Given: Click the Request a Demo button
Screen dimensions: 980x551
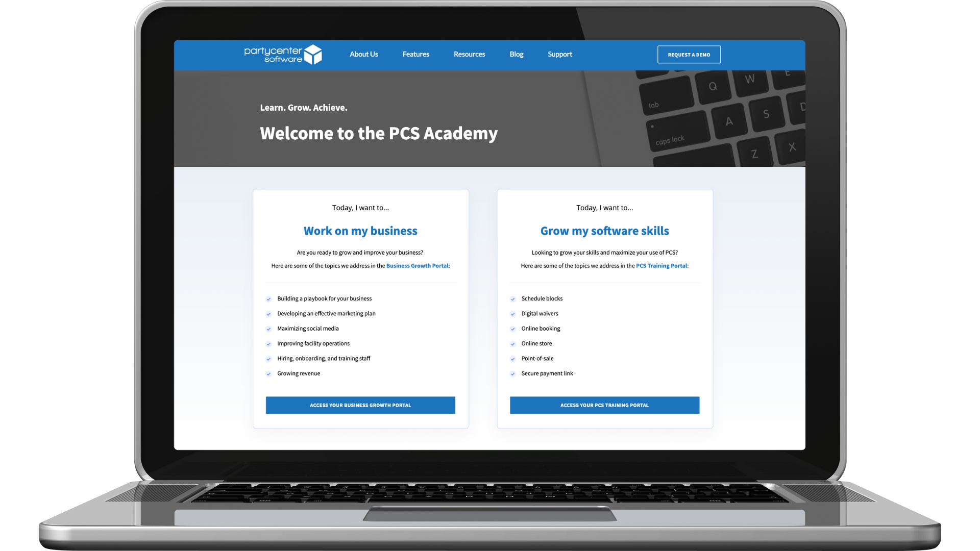Looking at the screenshot, I should 689,55.
